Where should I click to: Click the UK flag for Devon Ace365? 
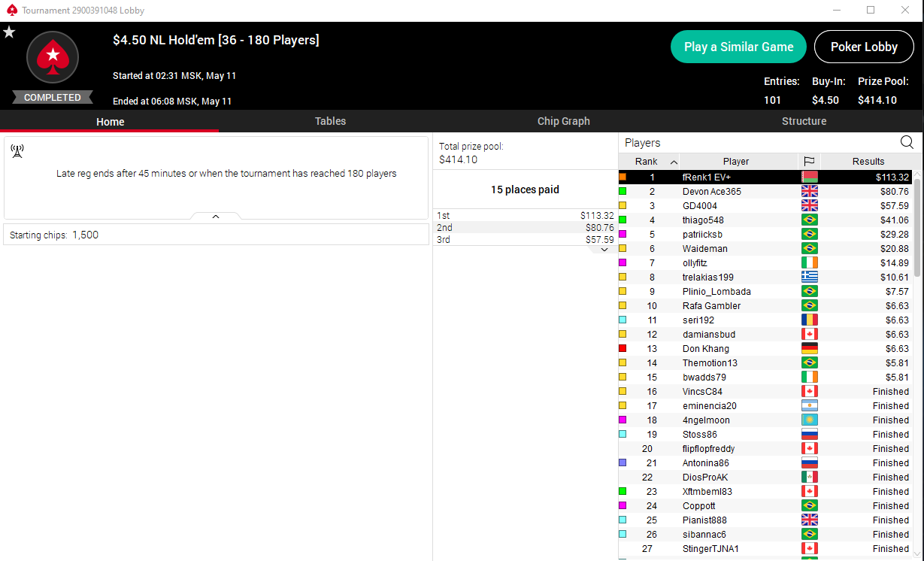pyautogui.click(x=809, y=191)
